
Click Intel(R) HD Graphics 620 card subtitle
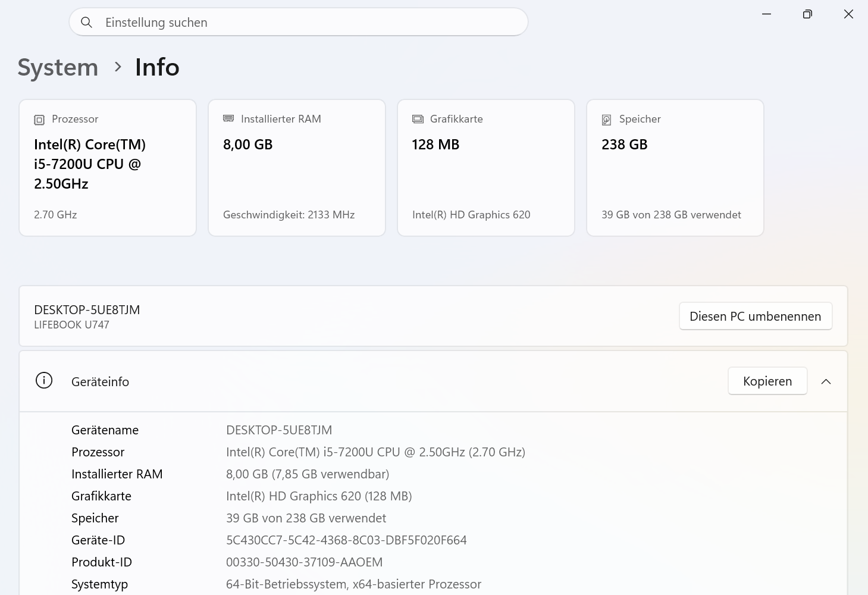pyautogui.click(x=471, y=215)
